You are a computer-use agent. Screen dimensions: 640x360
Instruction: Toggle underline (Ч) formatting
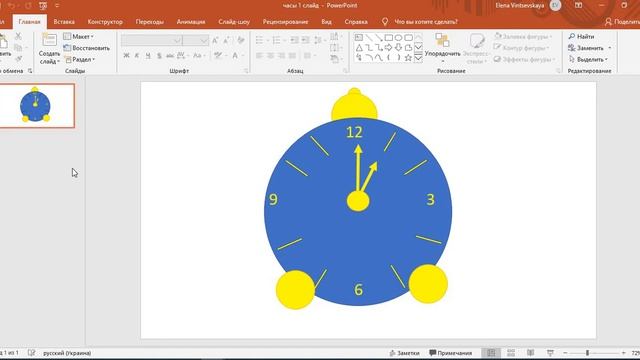click(148, 56)
